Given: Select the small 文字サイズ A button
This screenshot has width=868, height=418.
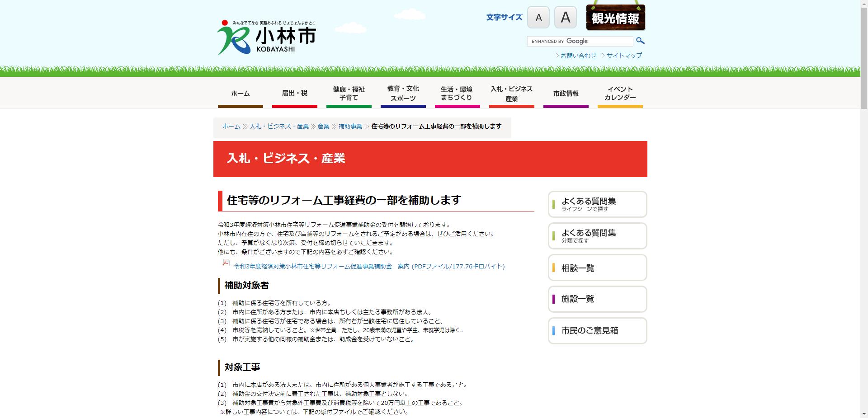Looking at the screenshot, I should pos(538,18).
